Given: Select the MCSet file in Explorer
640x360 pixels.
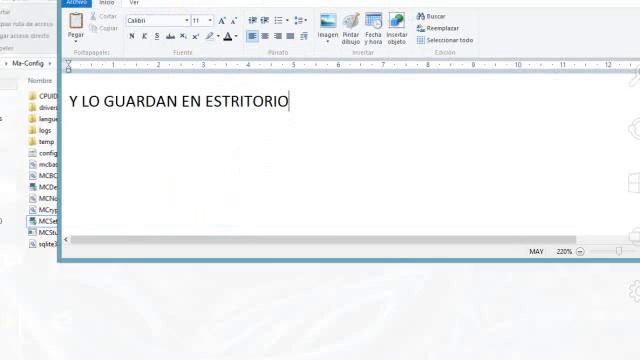Looking at the screenshot, I should 43,221.
